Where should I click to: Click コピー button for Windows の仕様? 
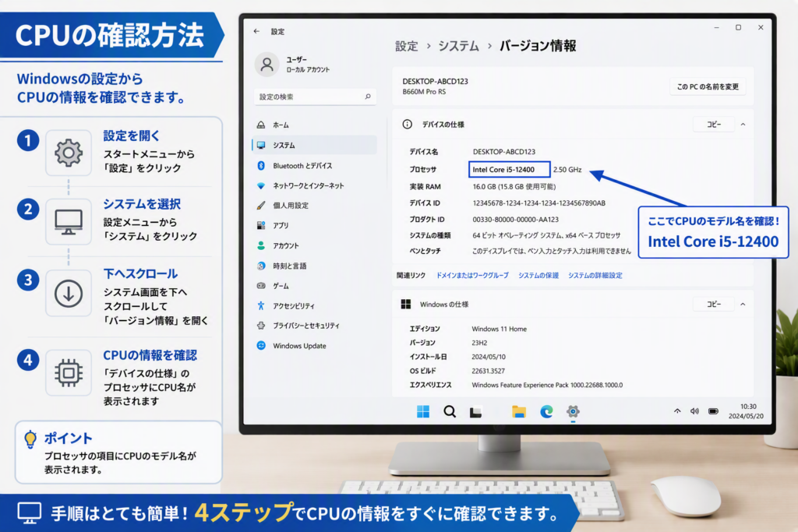[714, 304]
